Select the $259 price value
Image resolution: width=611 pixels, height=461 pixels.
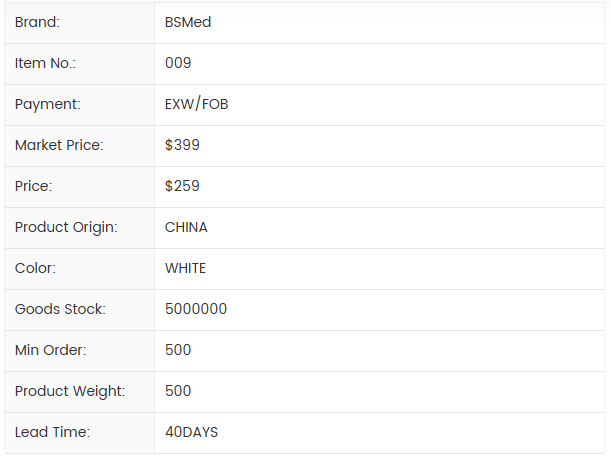click(182, 186)
